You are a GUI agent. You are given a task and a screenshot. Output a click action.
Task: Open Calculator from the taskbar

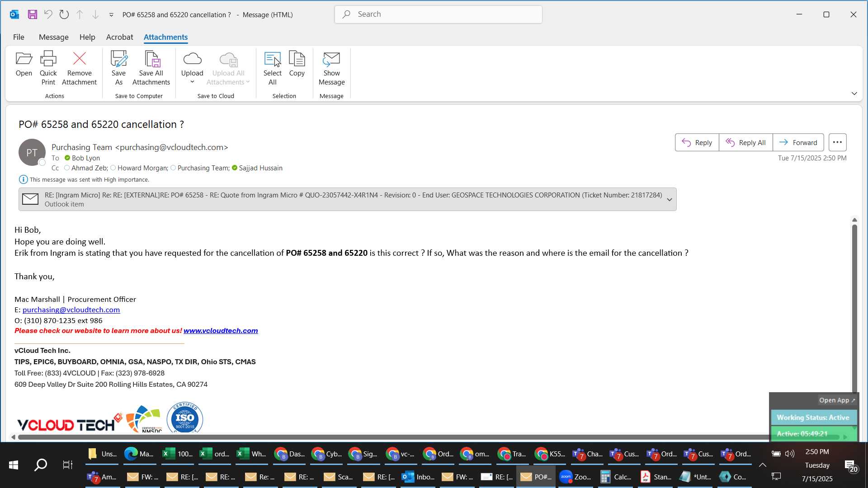[x=615, y=477]
